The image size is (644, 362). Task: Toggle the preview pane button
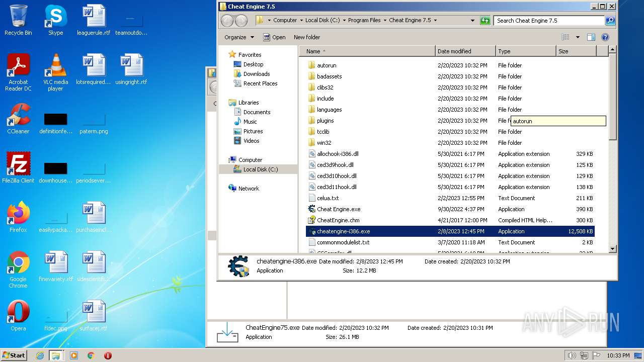click(x=591, y=37)
